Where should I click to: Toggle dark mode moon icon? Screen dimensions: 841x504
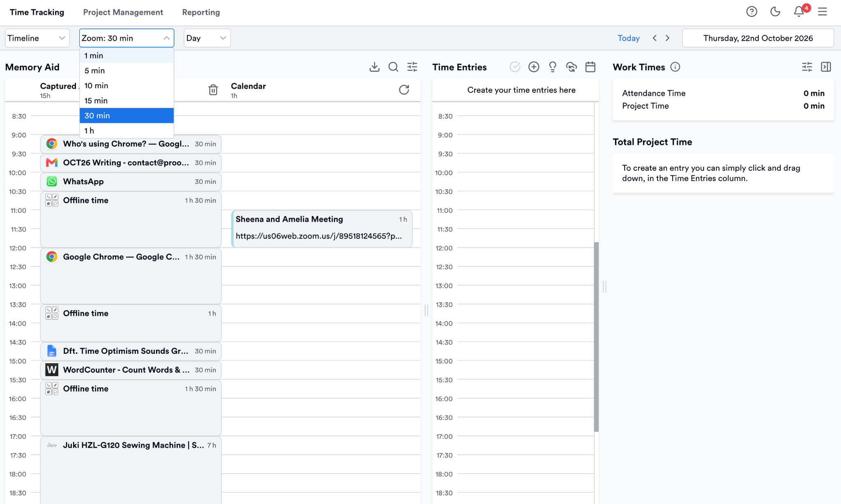(x=775, y=11)
